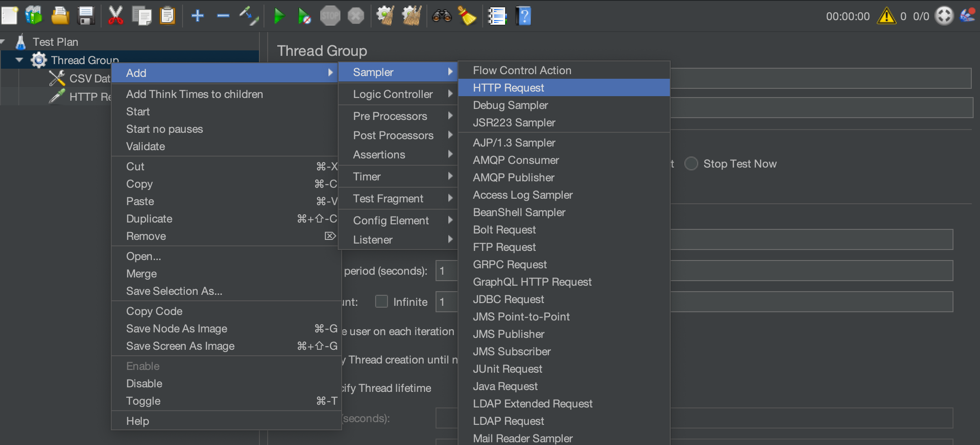Expand the Post Processors submenu

pyautogui.click(x=398, y=135)
